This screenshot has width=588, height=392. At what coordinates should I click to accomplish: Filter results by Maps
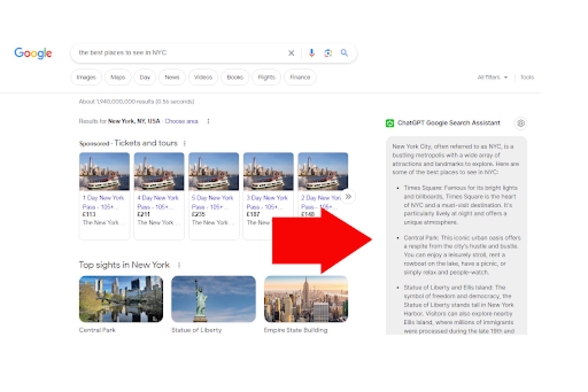118,77
